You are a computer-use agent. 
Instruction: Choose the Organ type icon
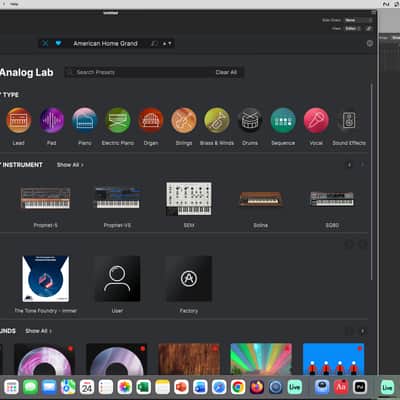[x=151, y=120]
